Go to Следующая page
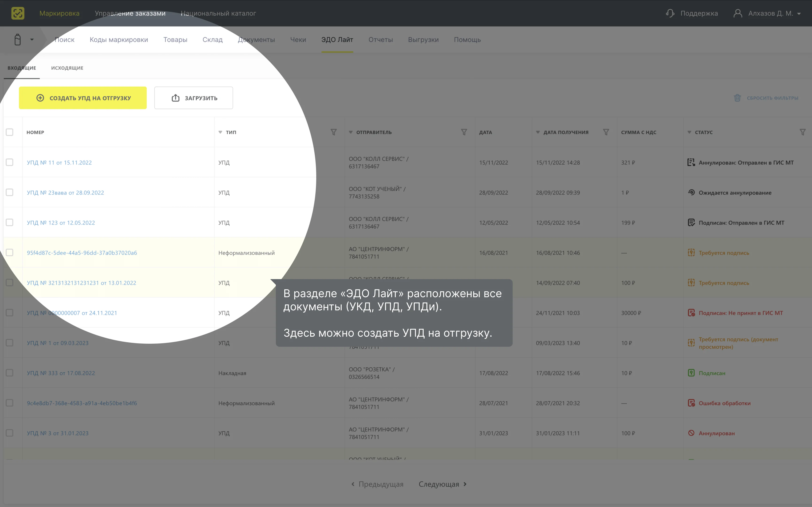 443,484
